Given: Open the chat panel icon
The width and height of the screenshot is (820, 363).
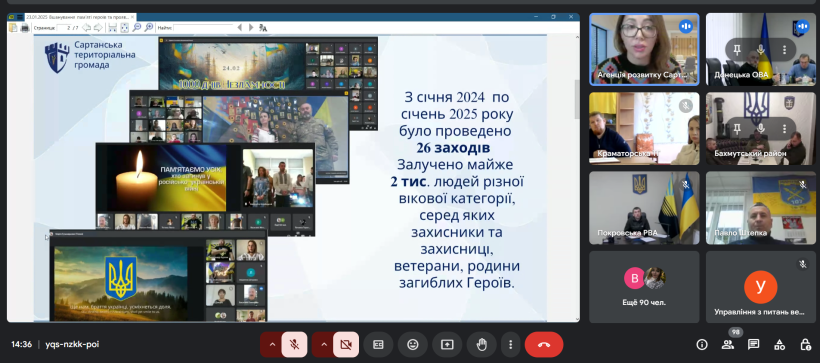Looking at the screenshot, I should coord(754,344).
